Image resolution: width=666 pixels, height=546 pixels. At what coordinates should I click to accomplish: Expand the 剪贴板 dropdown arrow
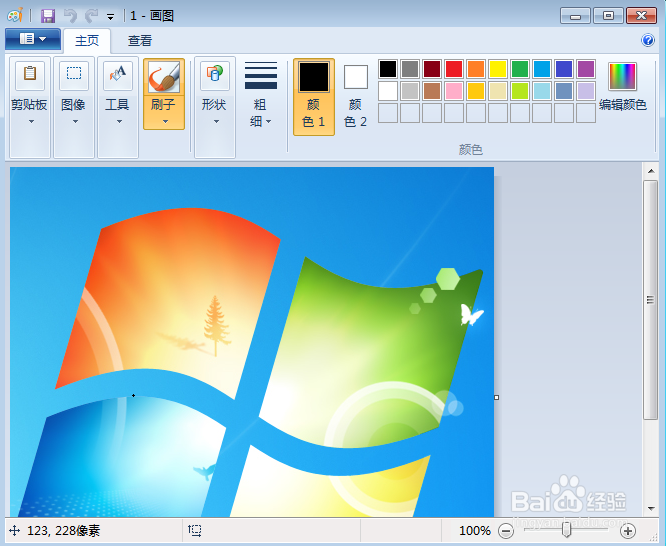[x=31, y=122]
